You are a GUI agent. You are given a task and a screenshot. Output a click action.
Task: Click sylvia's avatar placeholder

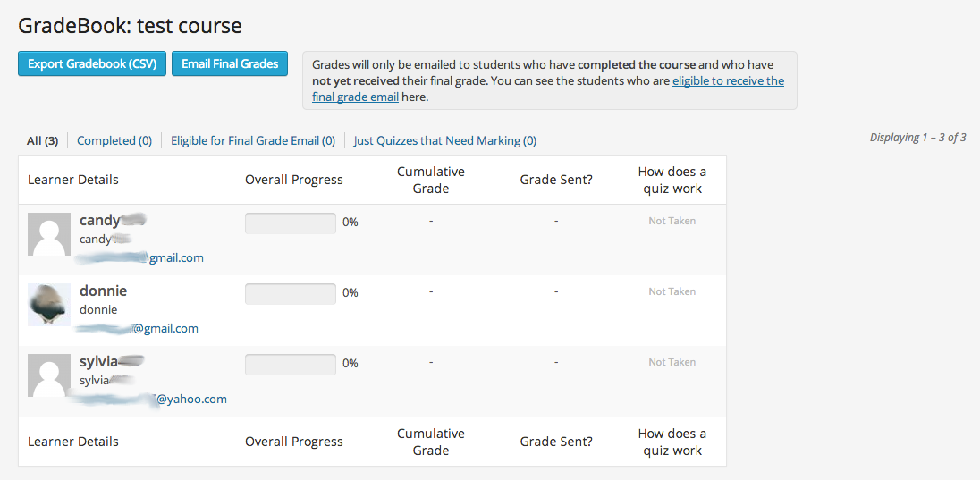point(49,375)
